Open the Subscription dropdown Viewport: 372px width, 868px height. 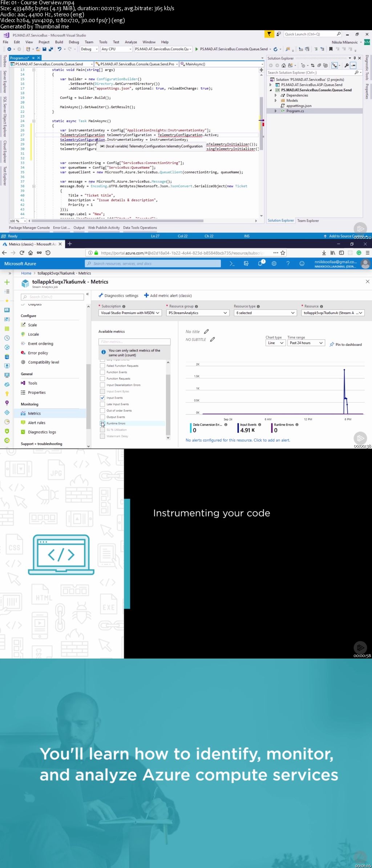130,313
